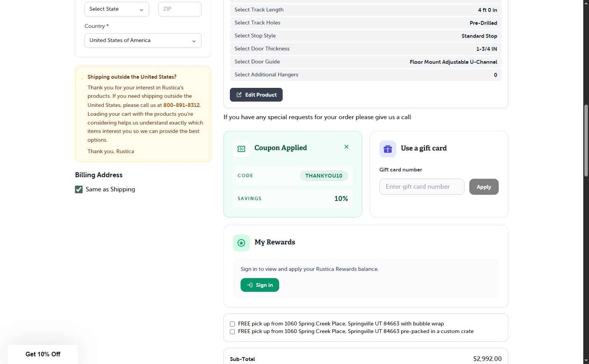The image size is (589, 364).
Task: Focus the gift card number field
Action: pos(422,187)
